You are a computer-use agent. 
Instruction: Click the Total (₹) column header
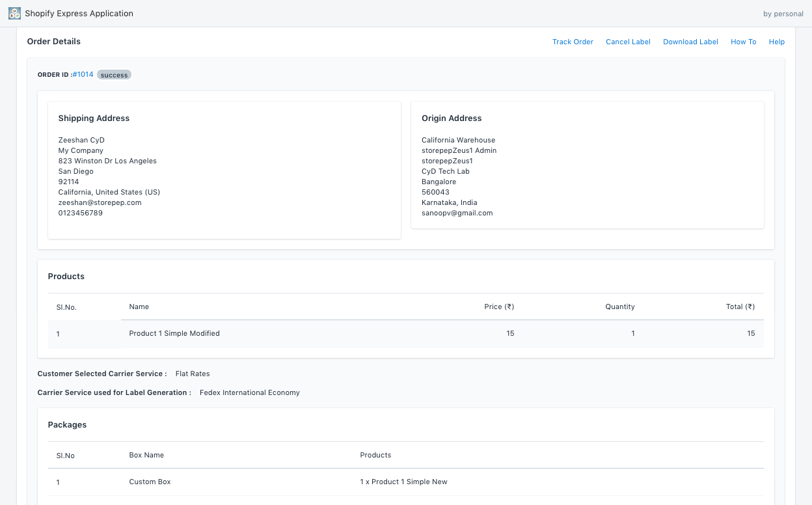tap(740, 307)
